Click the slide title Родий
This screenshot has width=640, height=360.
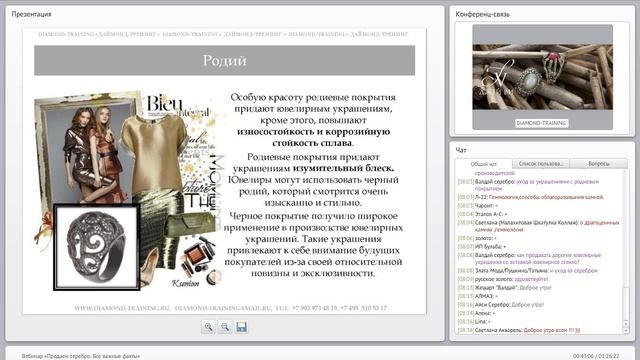tap(224, 60)
